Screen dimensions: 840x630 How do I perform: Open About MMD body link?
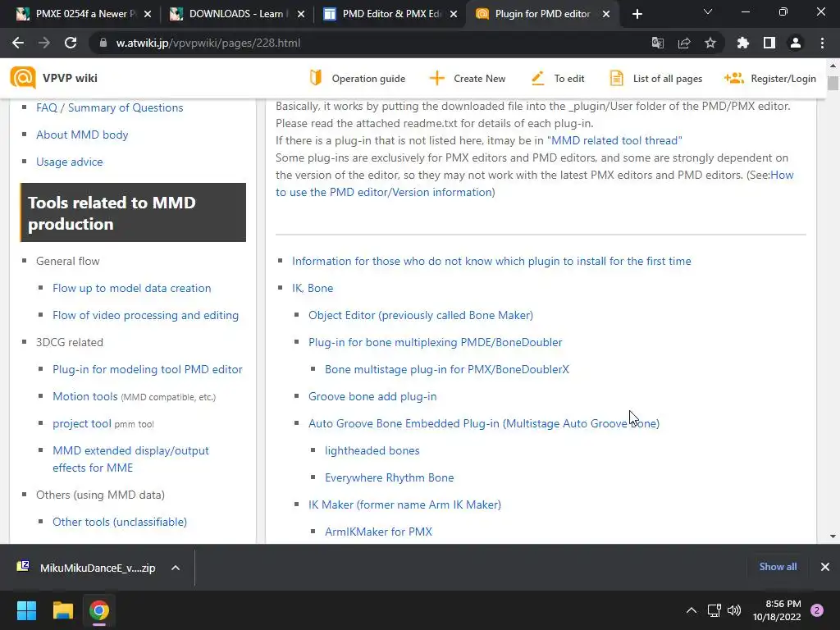coord(82,135)
